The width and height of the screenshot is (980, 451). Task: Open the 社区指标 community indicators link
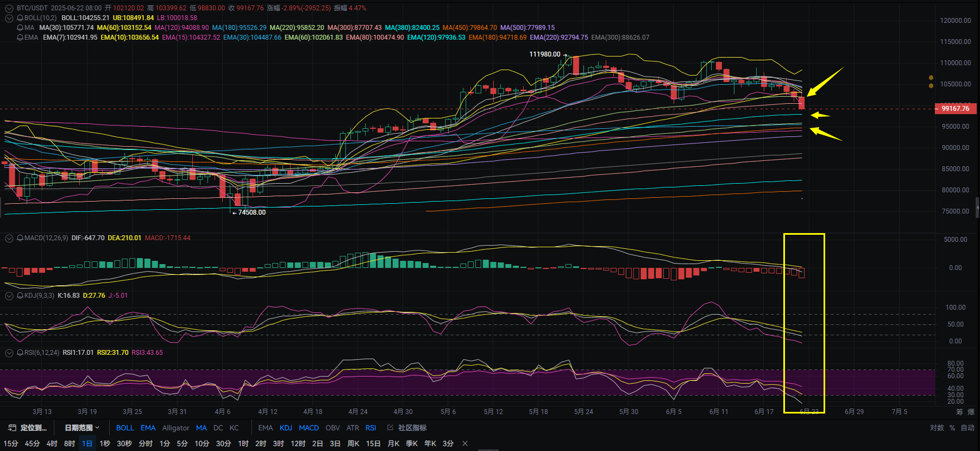click(x=407, y=428)
